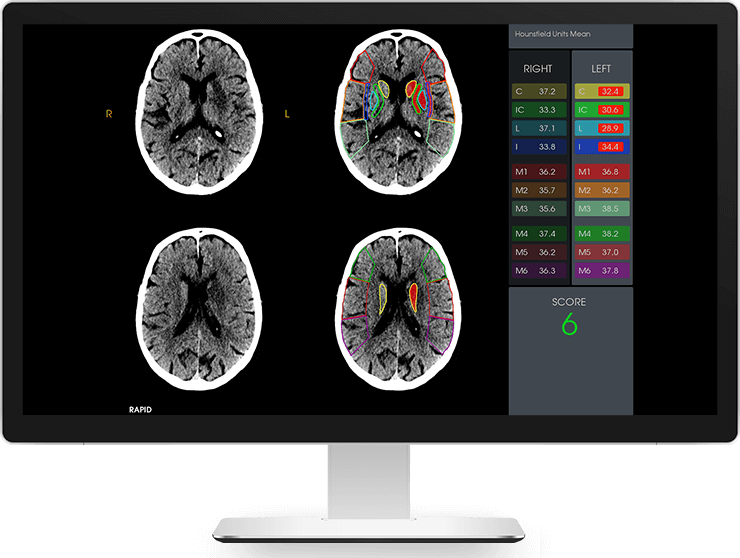740x558 pixels.
Task: Click the right C row showing 37.2
Action: 538,91
